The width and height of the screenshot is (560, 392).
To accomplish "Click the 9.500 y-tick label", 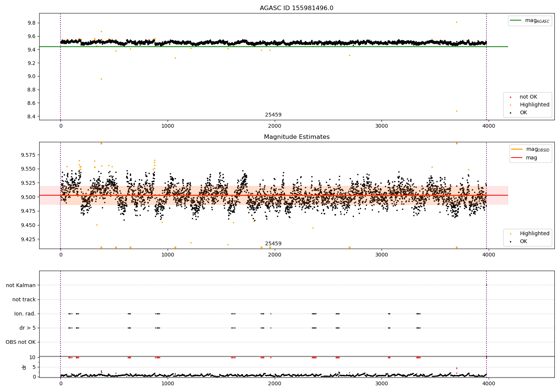I will point(28,197).
